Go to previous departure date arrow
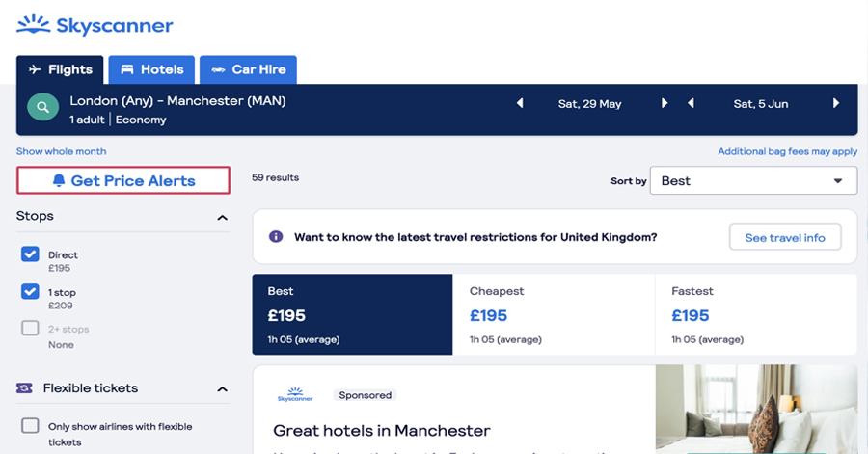The height and width of the screenshot is (454, 868). click(519, 103)
